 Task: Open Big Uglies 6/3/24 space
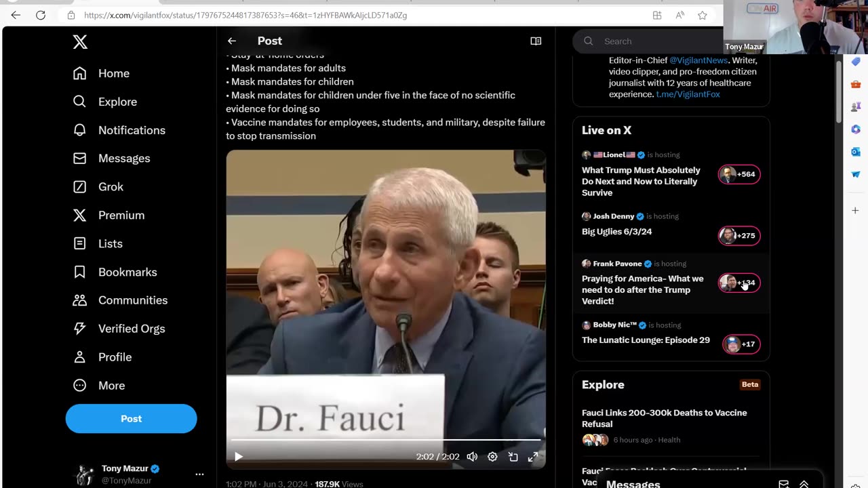coord(616,232)
